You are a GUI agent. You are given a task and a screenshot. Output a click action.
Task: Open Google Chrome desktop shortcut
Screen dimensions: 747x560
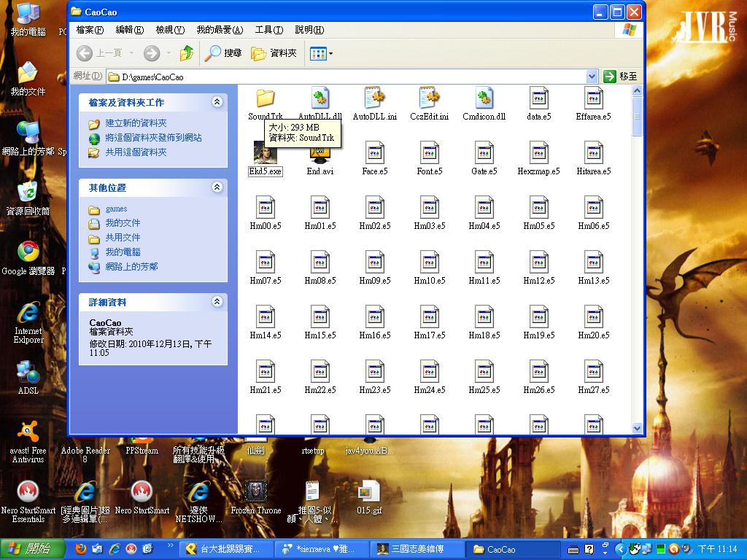tap(28, 252)
